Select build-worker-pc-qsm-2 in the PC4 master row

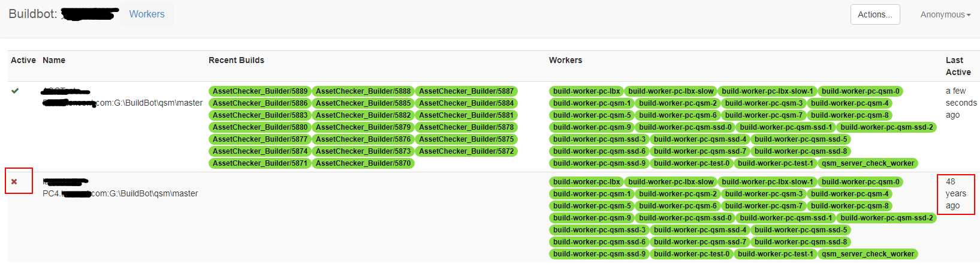pos(678,194)
